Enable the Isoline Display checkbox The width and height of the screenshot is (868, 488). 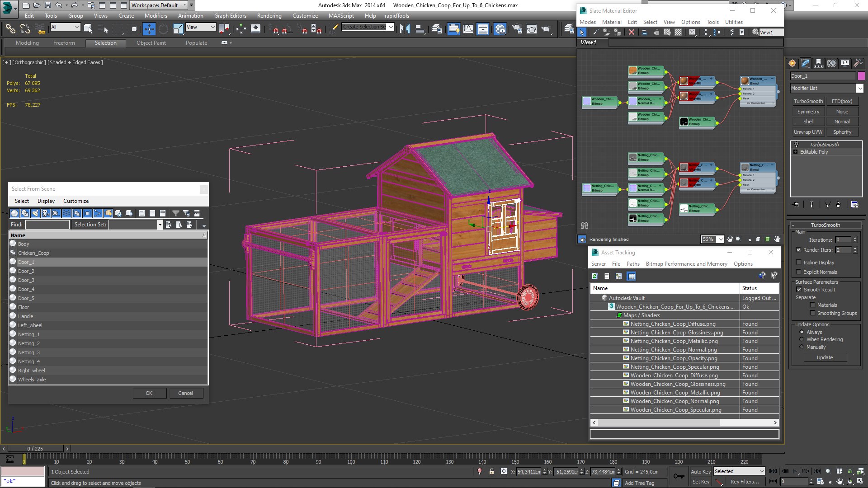pos(799,263)
